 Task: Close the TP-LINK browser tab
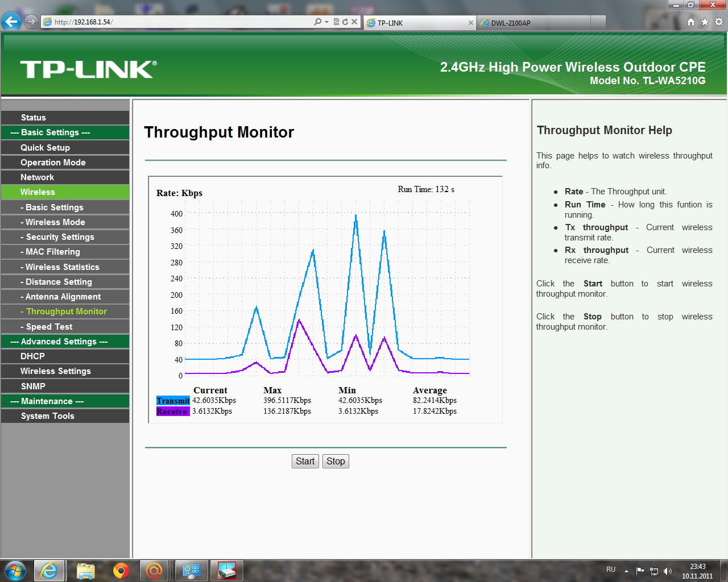pyautogui.click(x=470, y=23)
